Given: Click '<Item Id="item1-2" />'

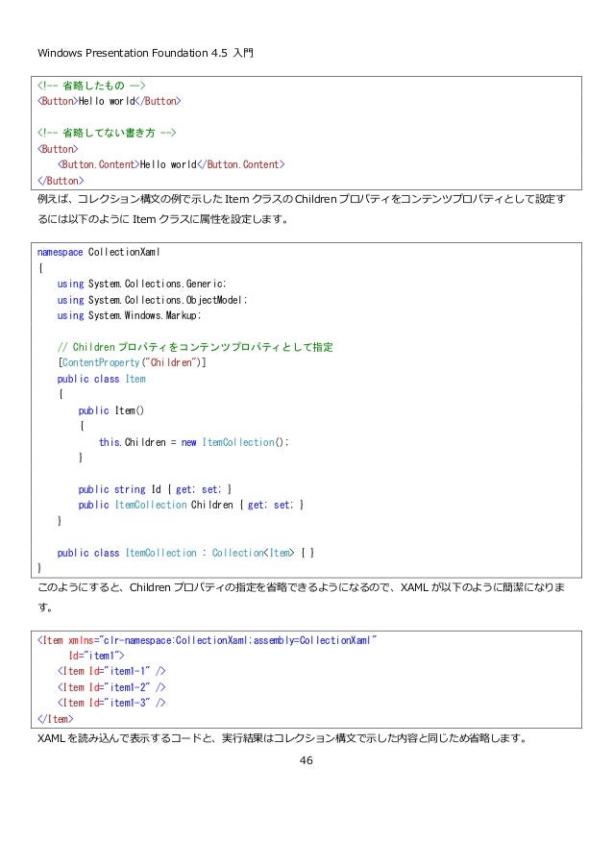Looking at the screenshot, I should 111,687.
